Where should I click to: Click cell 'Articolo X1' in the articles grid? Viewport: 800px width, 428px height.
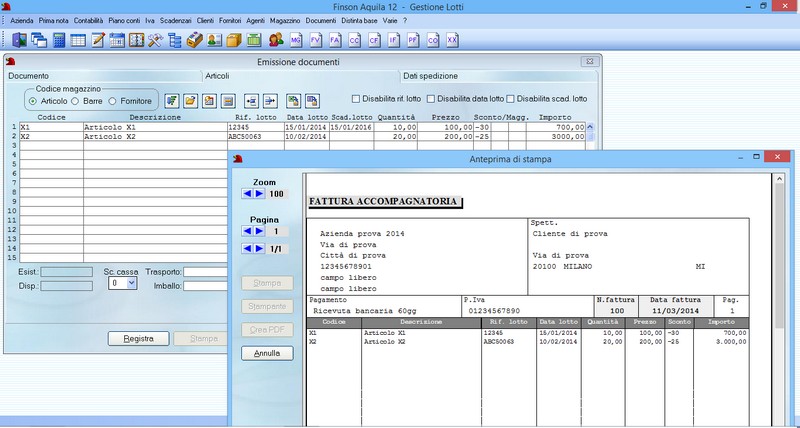155,127
